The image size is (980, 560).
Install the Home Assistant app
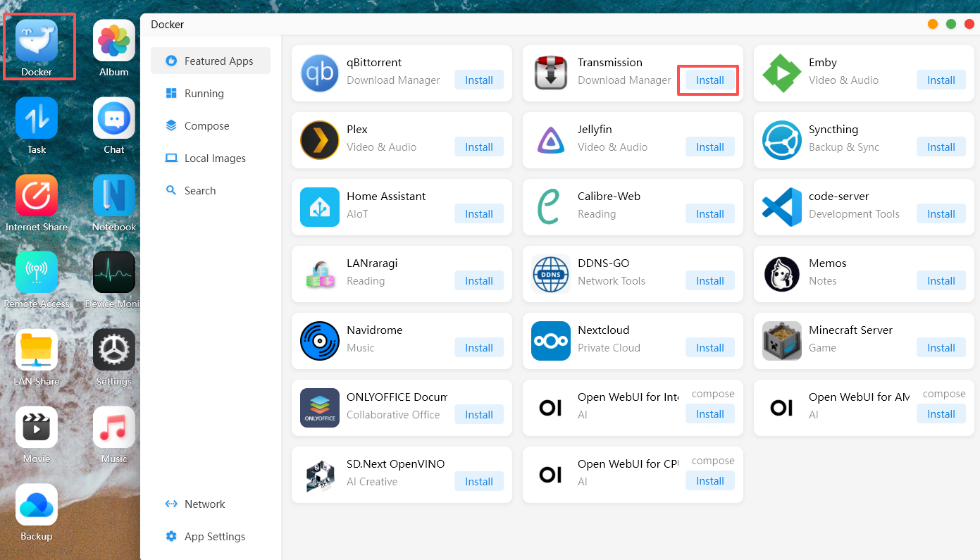(x=479, y=214)
